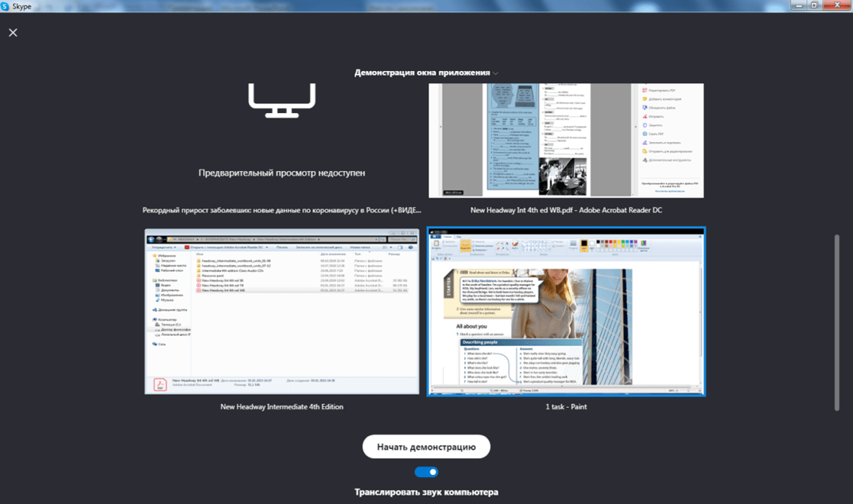This screenshot has width=853, height=504.
Task: Select the Adobe Acrobat Reader window thumbnail
Action: pyautogui.click(x=566, y=140)
